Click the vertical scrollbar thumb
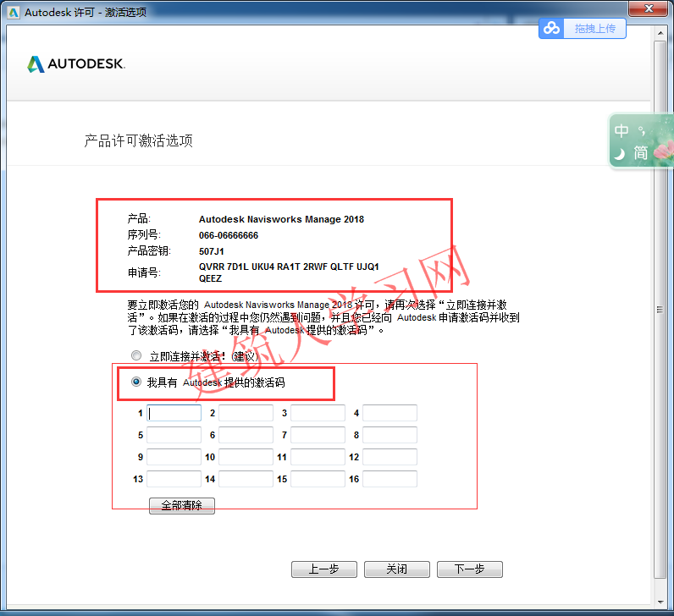 (660, 310)
